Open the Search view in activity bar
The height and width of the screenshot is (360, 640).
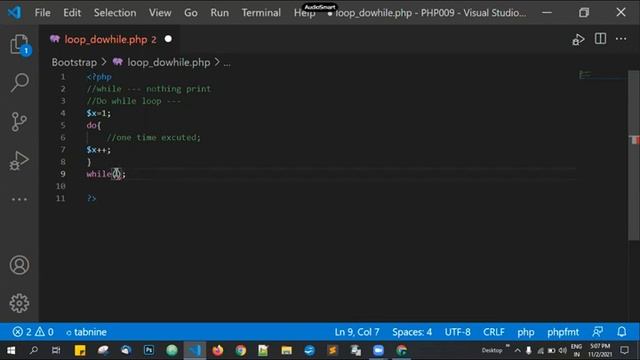coord(19,83)
